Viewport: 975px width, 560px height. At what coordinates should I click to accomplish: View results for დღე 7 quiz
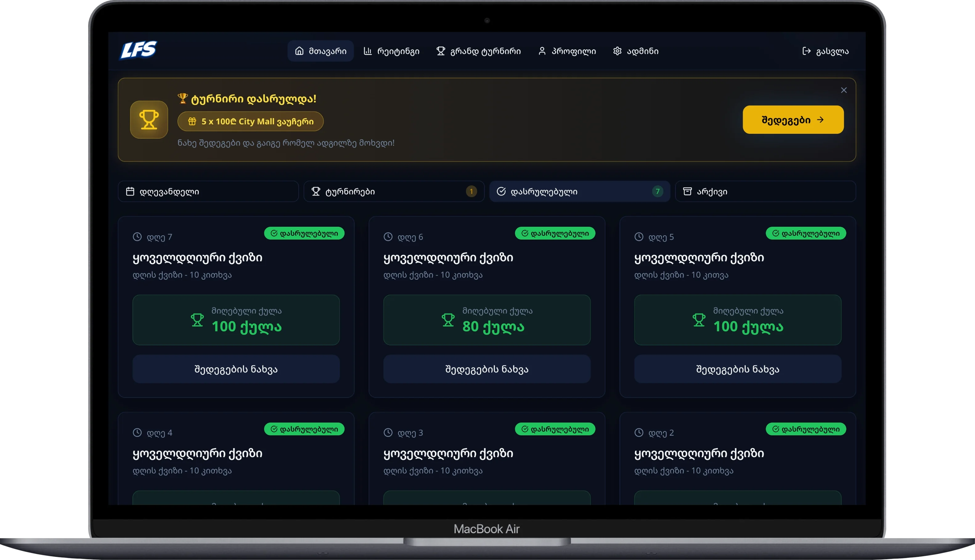(x=236, y=369)
